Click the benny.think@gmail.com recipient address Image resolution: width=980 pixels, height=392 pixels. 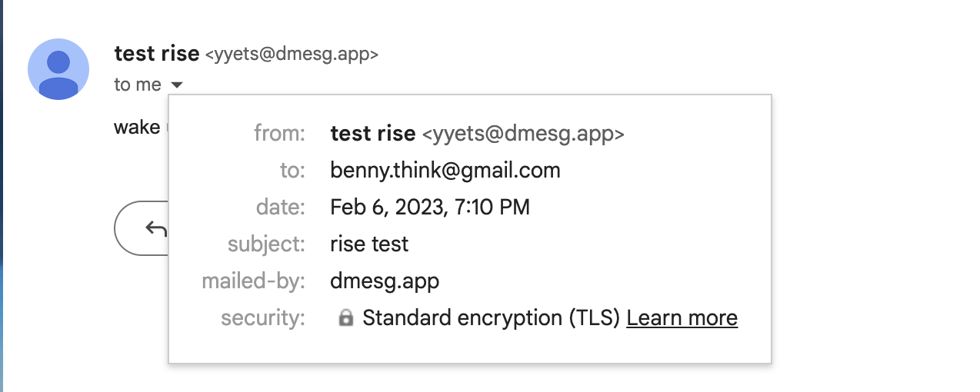445,170
